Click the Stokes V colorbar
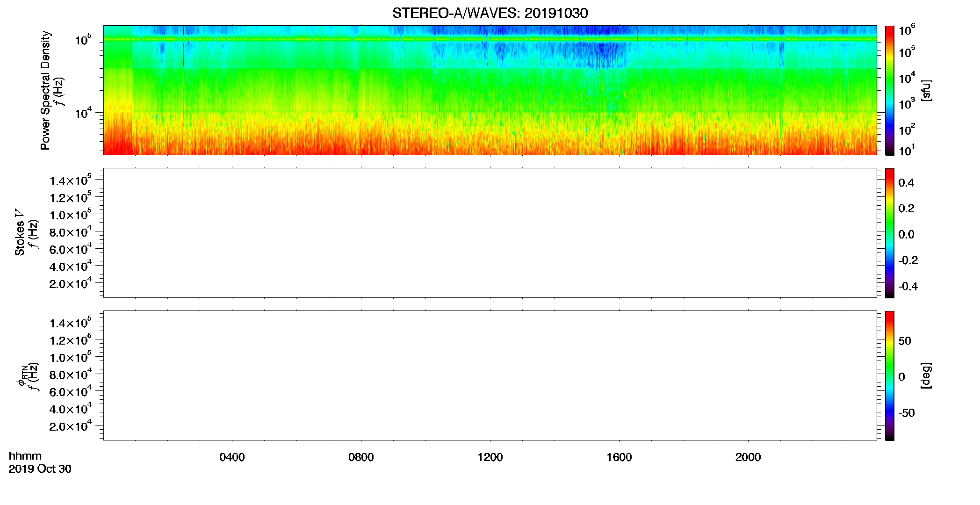The image size is (980, 505). pyautogui.click(x=890, y=233)
